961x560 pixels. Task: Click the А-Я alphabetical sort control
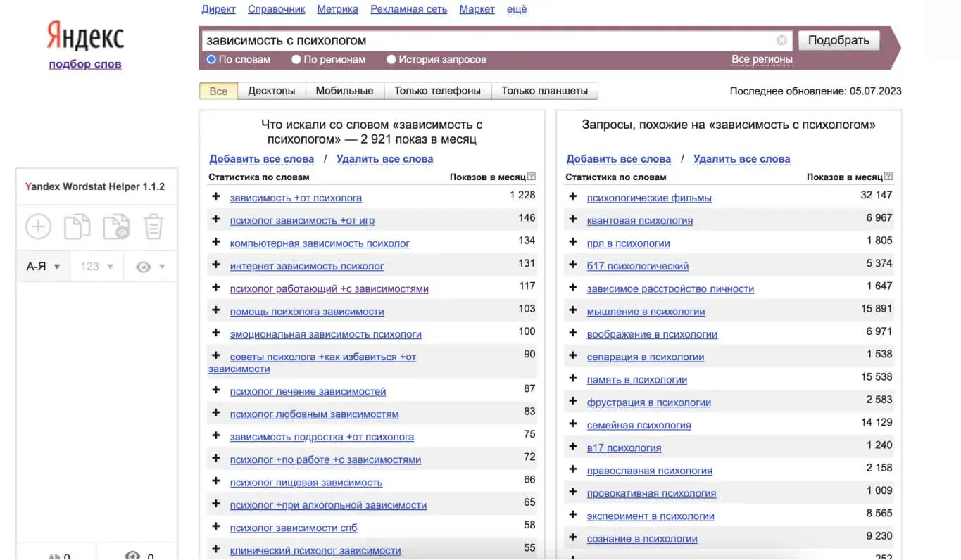pyautogui.click(x=36, y=266)
